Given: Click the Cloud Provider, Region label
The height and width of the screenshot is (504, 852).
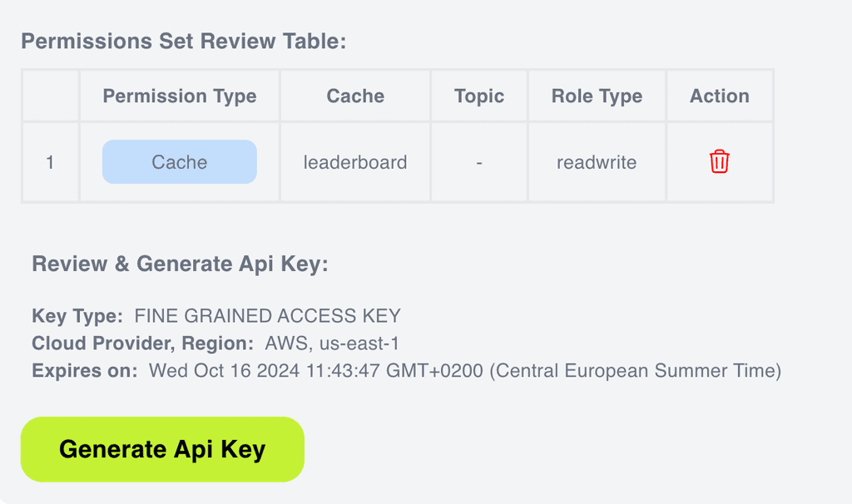Looking at the screenshot, I should [142, 343].
